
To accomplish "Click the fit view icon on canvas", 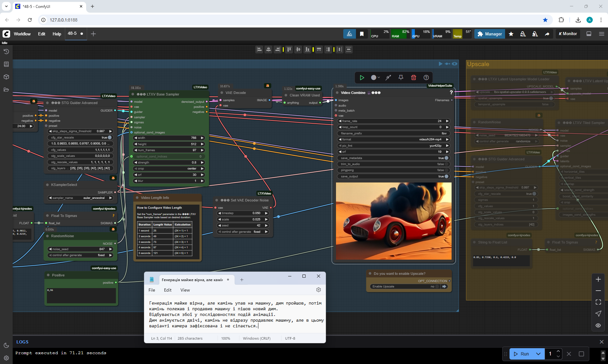I will (x=598, y=302).
